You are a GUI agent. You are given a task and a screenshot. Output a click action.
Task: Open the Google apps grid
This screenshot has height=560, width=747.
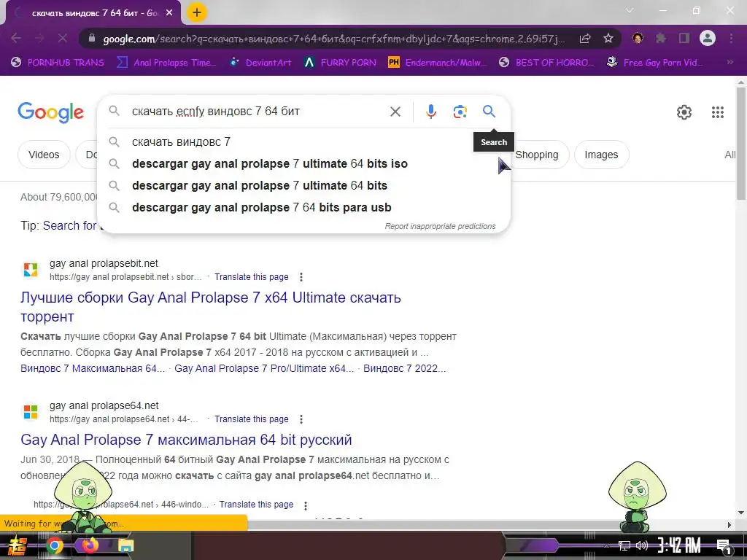(x=718, y=112)
